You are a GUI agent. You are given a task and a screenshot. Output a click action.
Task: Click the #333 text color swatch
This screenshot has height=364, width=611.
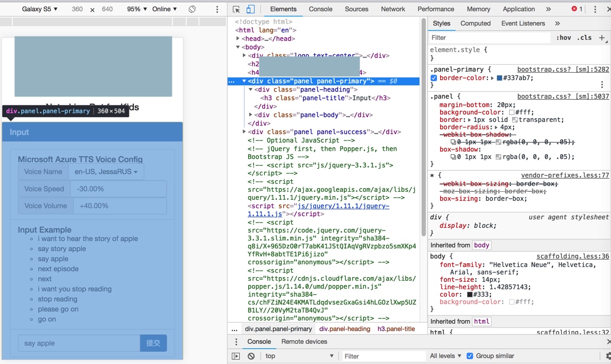tap(469, 295)
